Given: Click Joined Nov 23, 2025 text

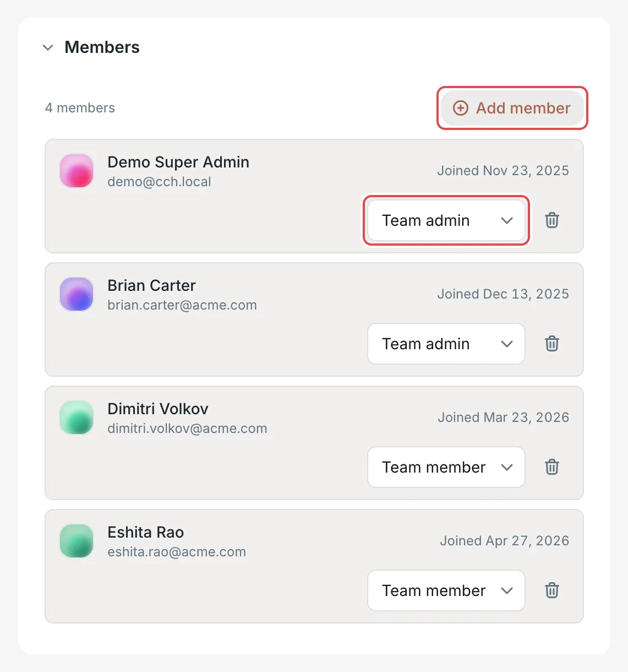Looking at the screenshot, I should tap(503, 171).
